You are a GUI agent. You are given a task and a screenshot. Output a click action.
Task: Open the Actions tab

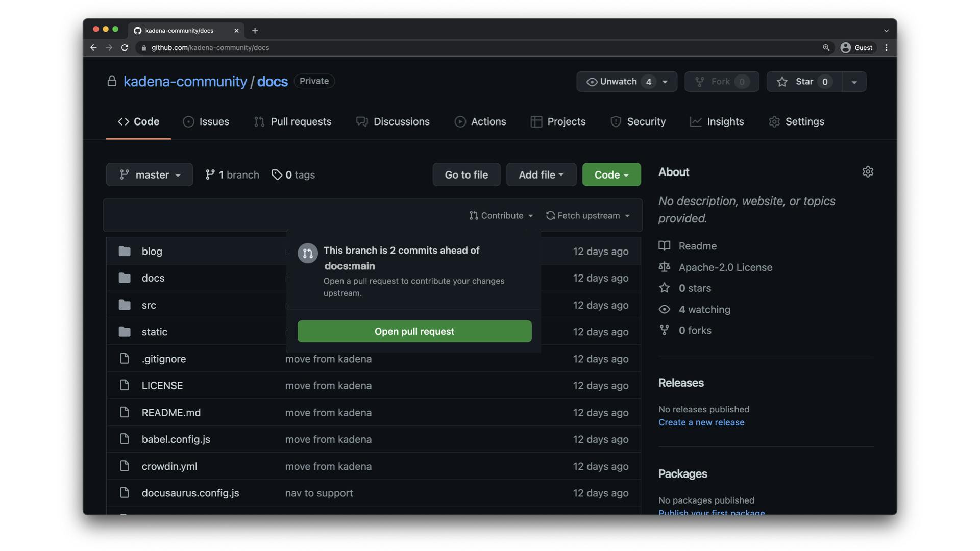pos(480,121)
